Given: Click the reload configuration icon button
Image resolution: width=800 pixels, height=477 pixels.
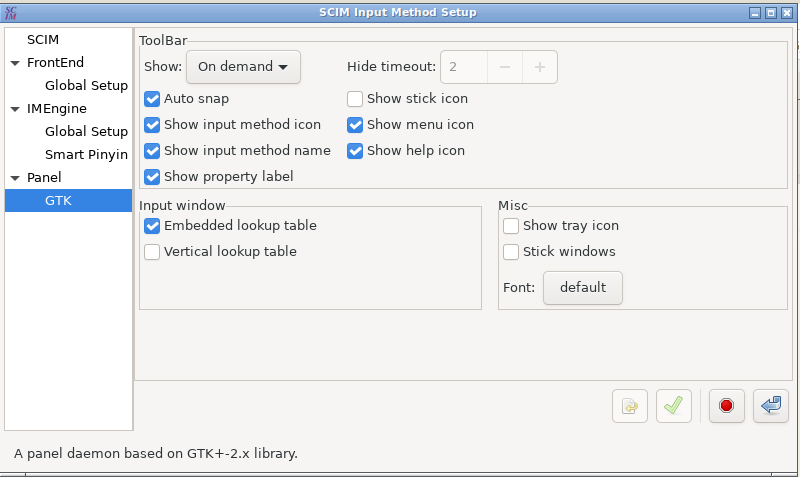Looking at the screenshot, I should 630,406.
